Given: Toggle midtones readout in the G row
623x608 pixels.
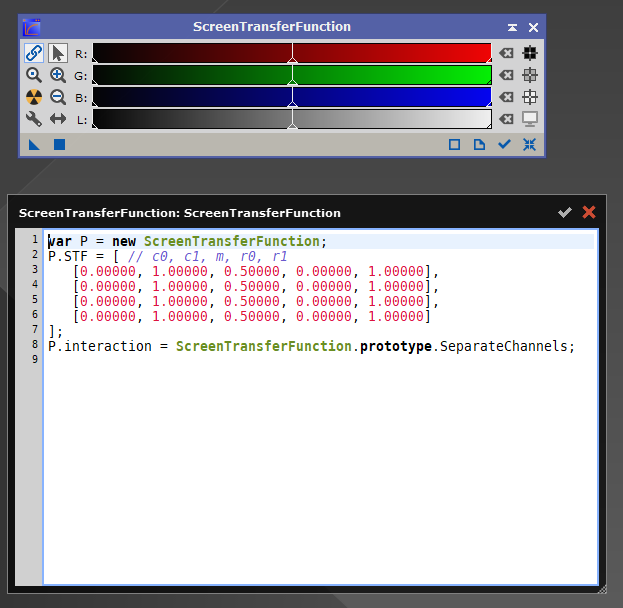Looking at the screenshot, I should coord(530,75).
